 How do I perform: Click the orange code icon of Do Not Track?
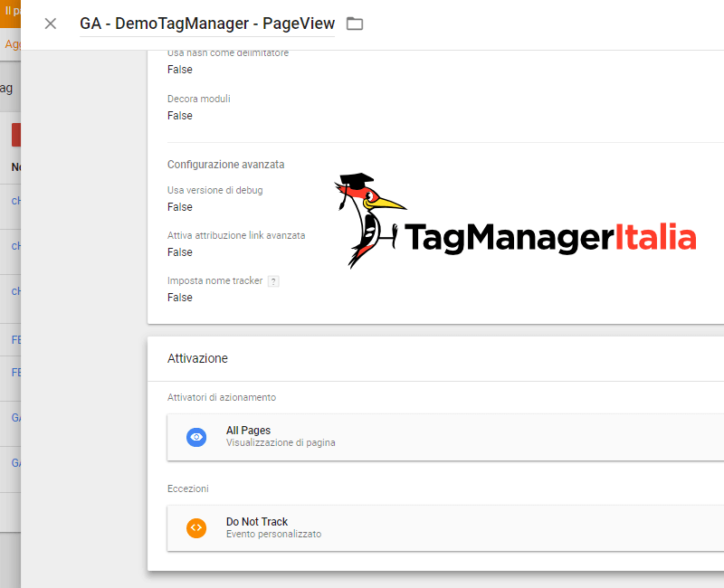tap(196, 528)
